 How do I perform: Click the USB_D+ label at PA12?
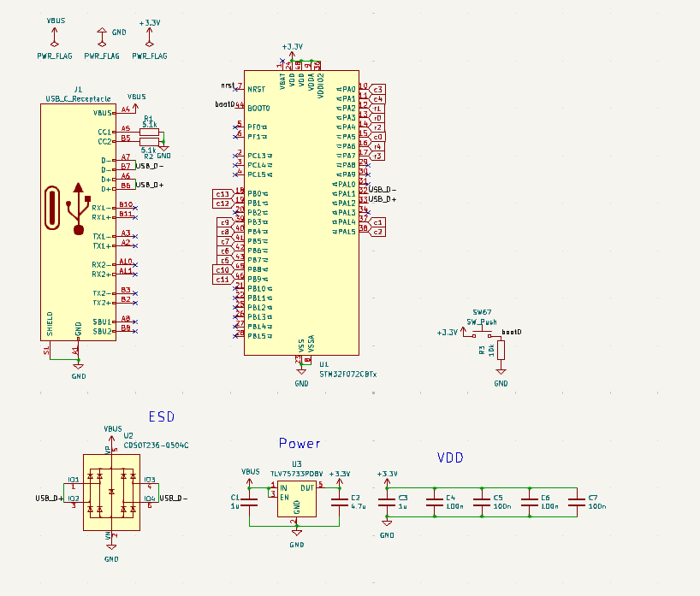coord(383,198)
